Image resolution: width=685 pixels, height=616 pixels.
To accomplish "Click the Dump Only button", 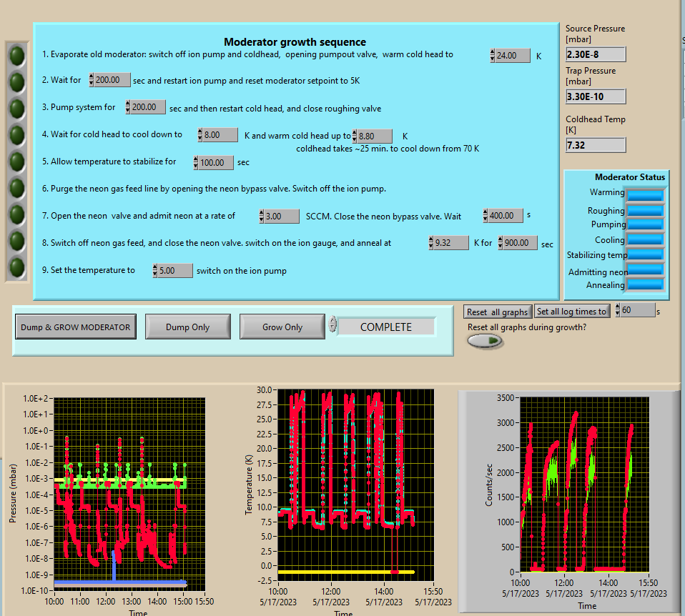I will (187, 327).
